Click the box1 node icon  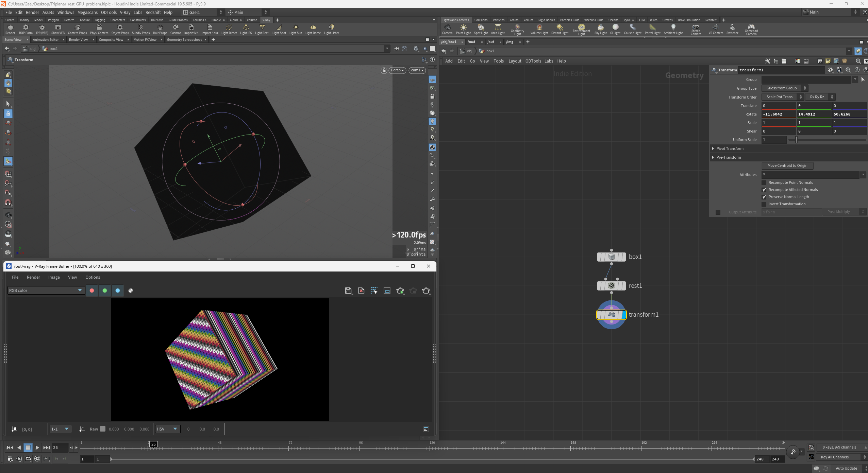[x=611, y=257]
